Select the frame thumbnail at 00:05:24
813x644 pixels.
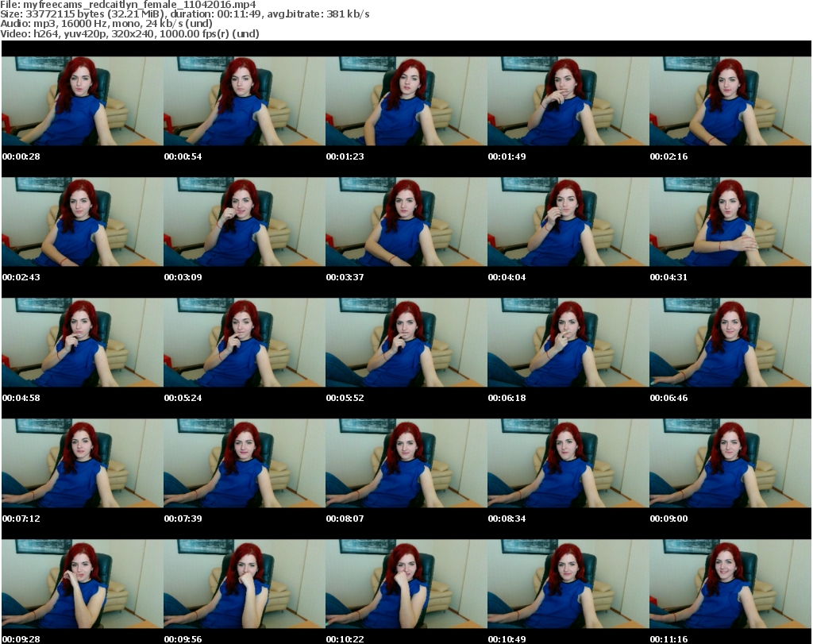coord(245,343)
